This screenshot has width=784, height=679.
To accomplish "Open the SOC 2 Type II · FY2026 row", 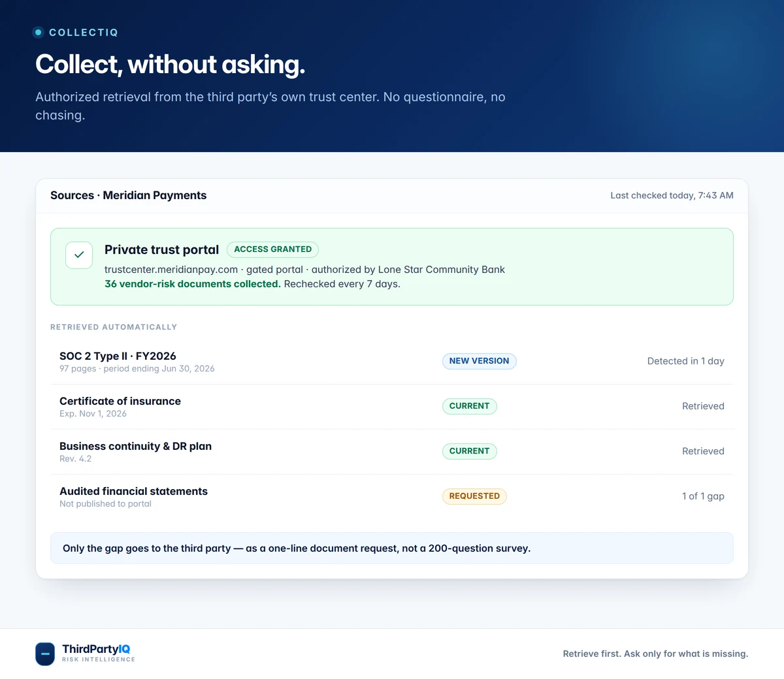I will coord(392,362).
